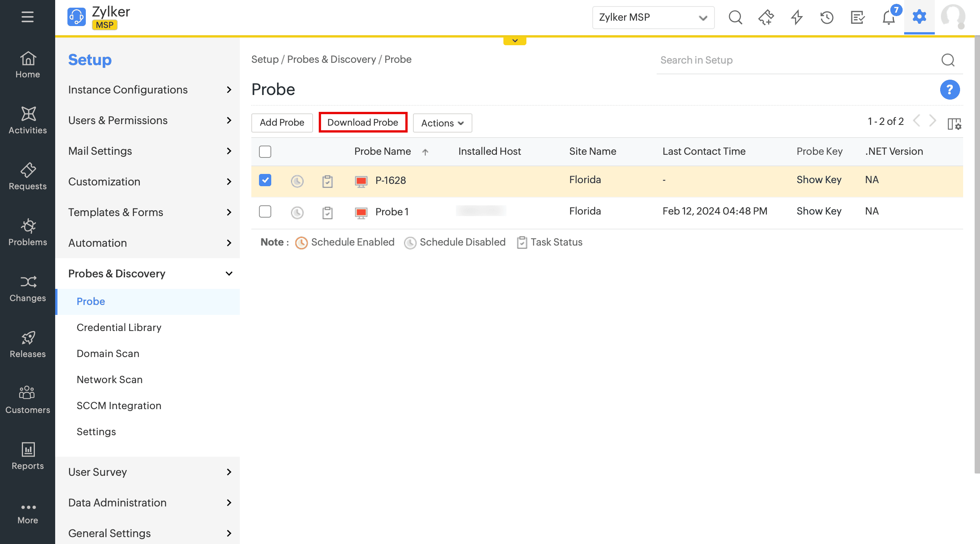980x544 pixels.
Task: Open the Zylker MSP account dropdown
Action: click(x=653, y=18)
